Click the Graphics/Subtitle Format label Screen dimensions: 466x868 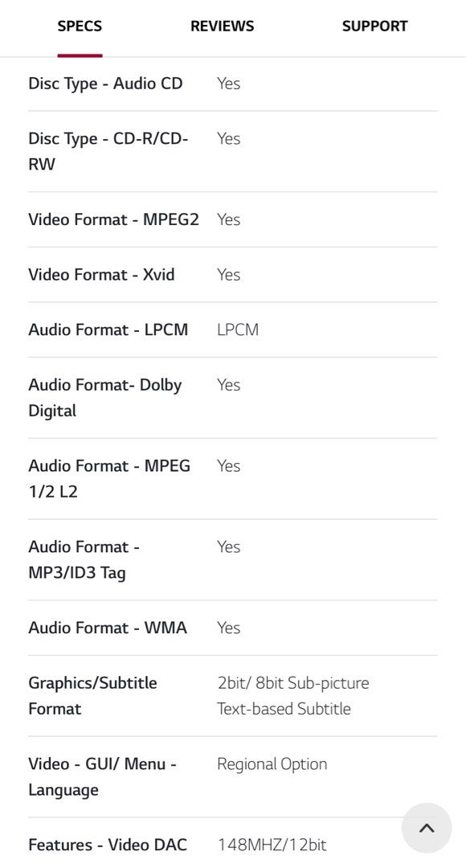pyautogui.click(x=92, y=696)
